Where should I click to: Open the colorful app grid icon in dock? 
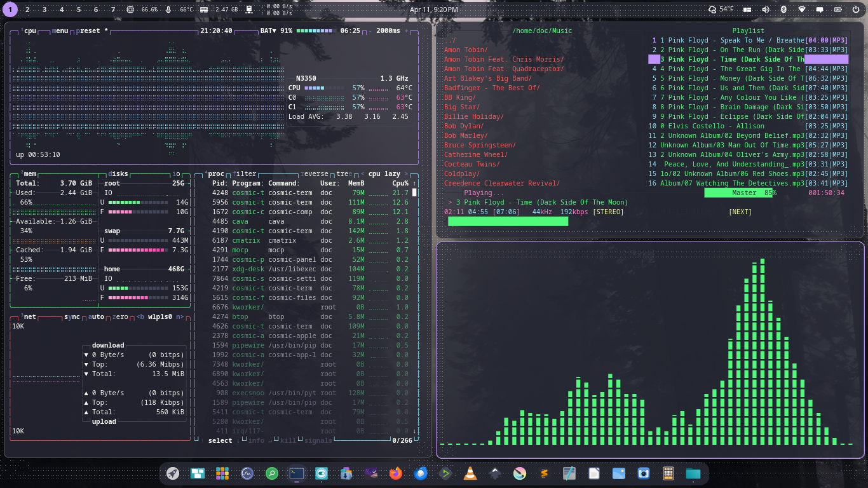click(222, 473)
